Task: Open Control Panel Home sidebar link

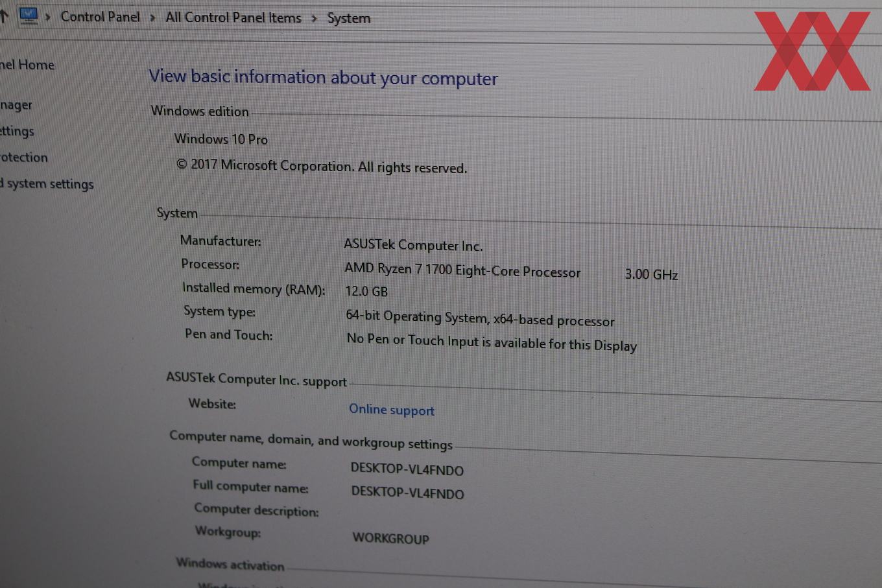Action: tap(27, 64)
